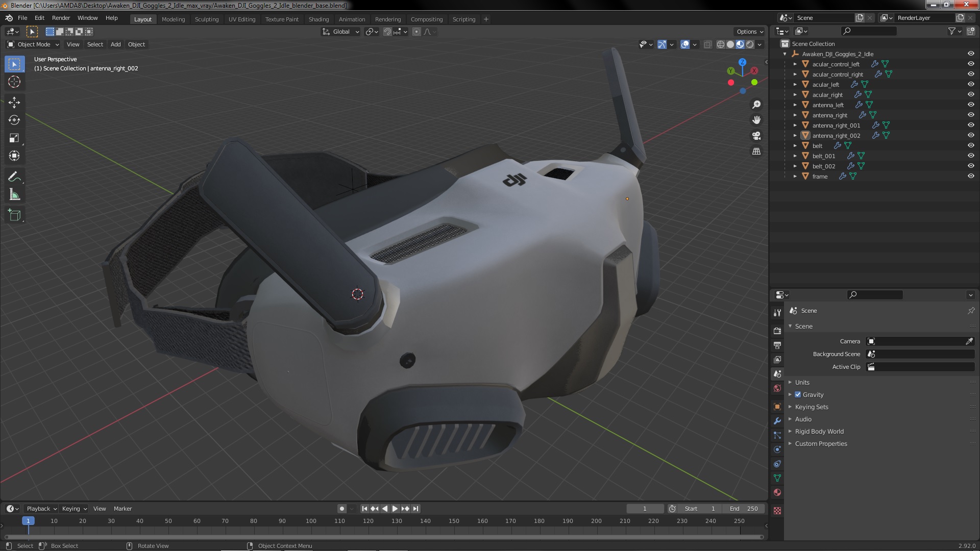Viewport: 980px width, 551px height.
Task: Open the Playback dropdown in timeline
Action: [x=41, y=509]
